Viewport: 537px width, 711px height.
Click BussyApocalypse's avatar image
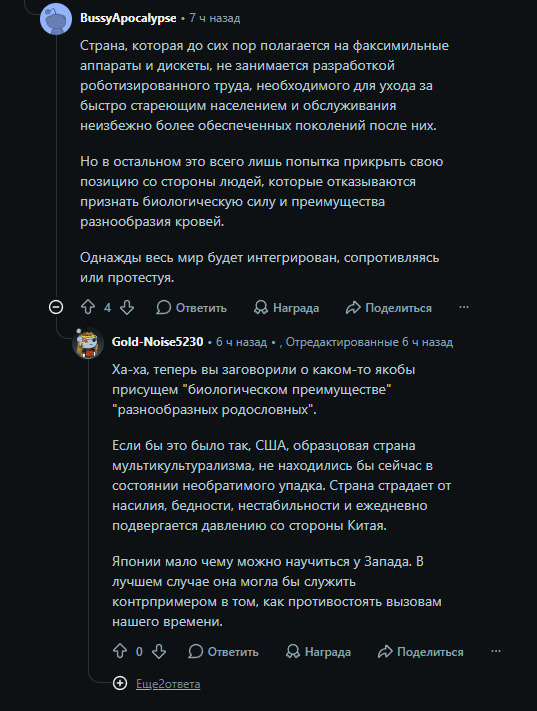click(56, 19)
